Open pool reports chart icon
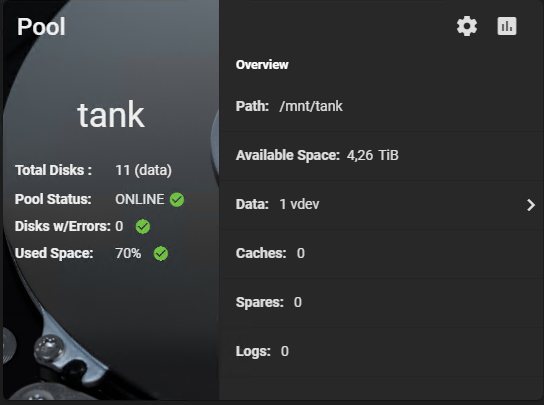Image resolution: width=544 pixels, height=405 pixels. (507, 26)
